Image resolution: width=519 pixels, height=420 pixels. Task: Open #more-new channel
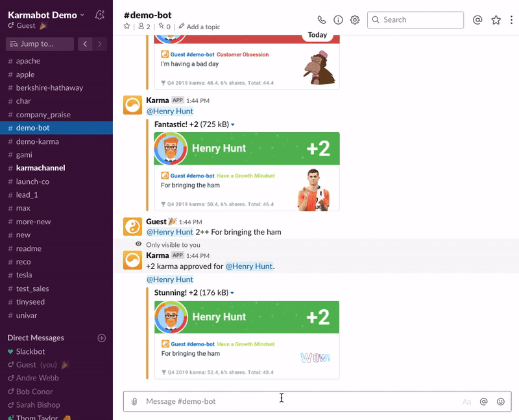tap(56, 222)
